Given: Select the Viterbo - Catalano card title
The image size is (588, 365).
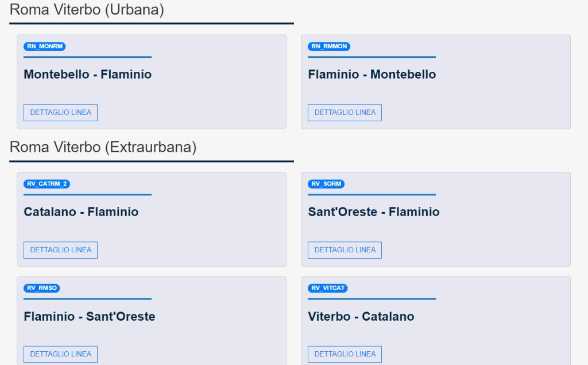Looking at the screenshot, I should tap(361, 316).
